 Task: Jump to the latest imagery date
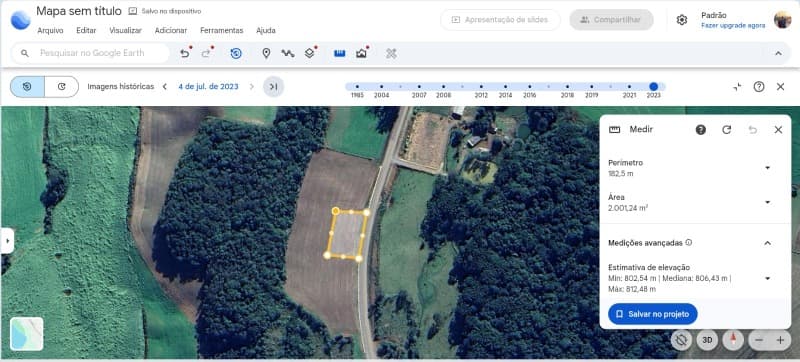click(273, 87)
